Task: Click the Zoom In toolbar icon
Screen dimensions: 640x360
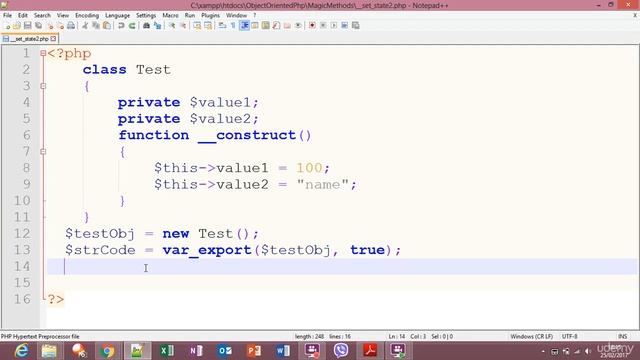Action: 172,26
